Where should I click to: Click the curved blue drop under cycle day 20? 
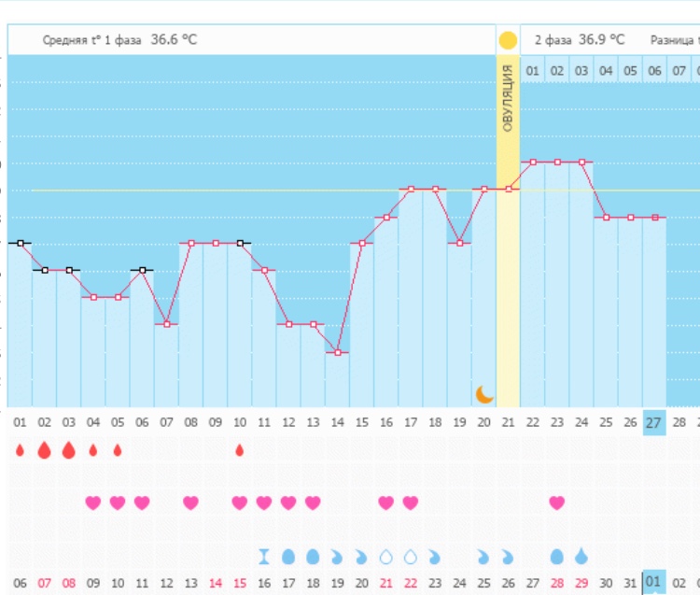click(x=483, y=557)
